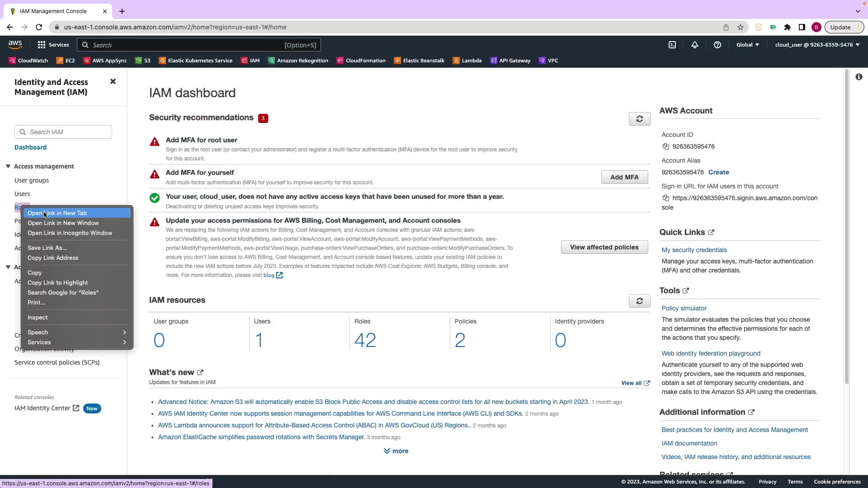Refresh Security recommendations section

[639, 119]
